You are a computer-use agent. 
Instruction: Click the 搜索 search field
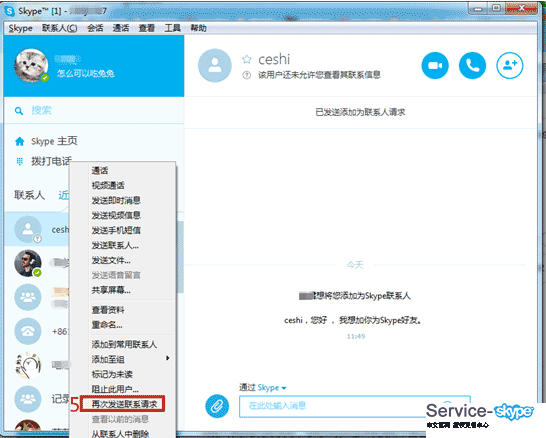[x=41, y=111]
